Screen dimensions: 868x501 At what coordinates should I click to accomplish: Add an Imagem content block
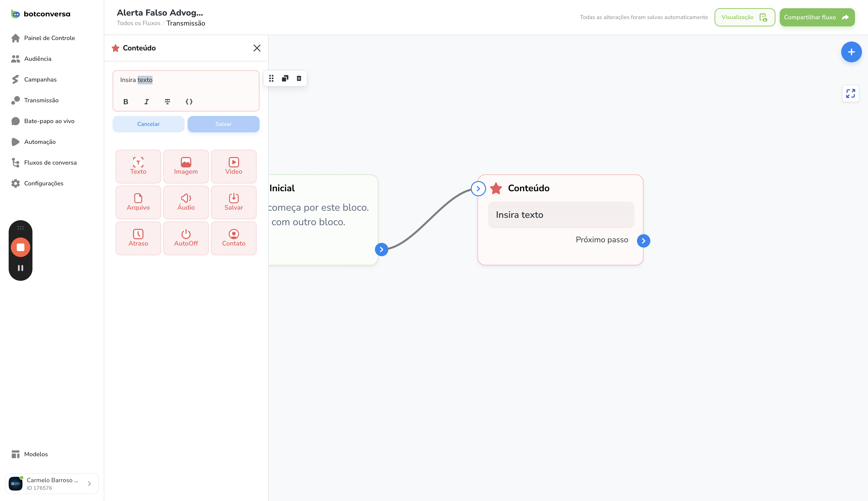[186, 166]
